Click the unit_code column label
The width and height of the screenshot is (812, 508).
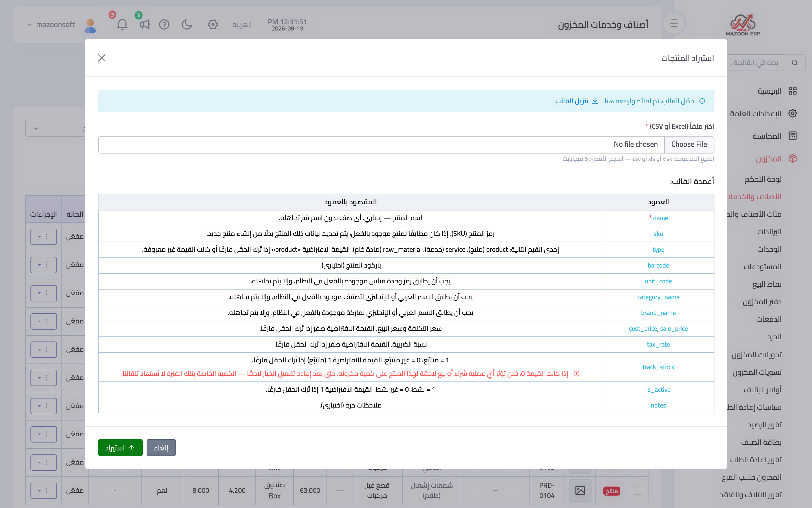[x=658, y=281]
